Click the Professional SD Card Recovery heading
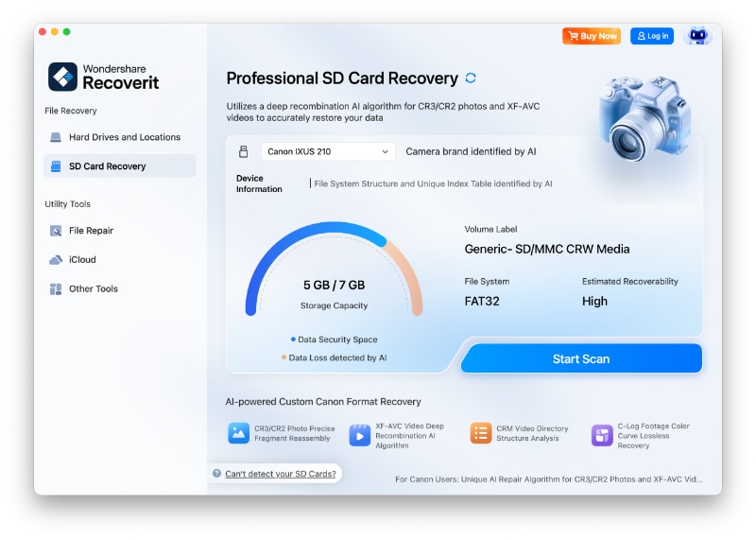Screen dimensions: 756x540 [x=342, y=78]
